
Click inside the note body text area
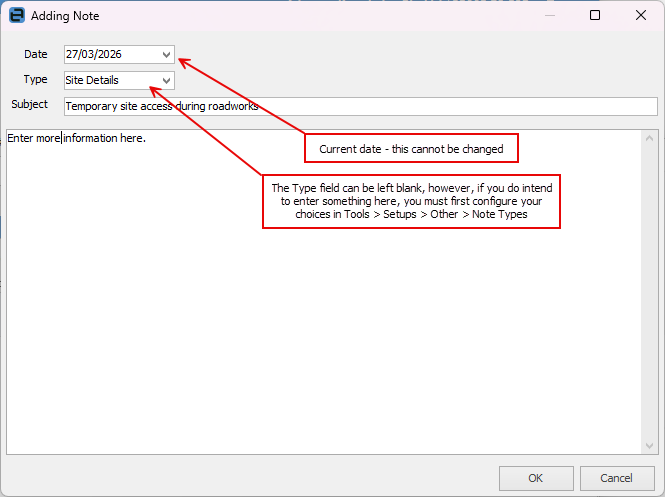(x=324, y=292)
